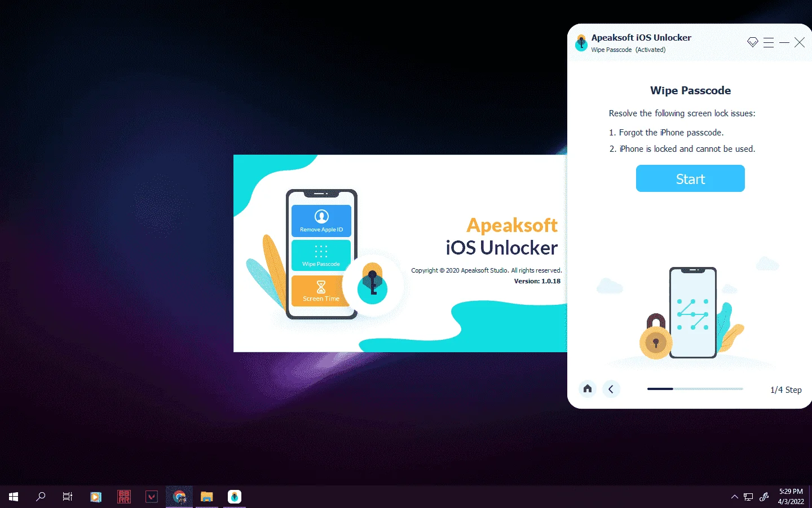Image resolution: width=812 pixels, height=508 pixels.
Task: Open the Windows Start menu
Action: [x=14, y=497]
